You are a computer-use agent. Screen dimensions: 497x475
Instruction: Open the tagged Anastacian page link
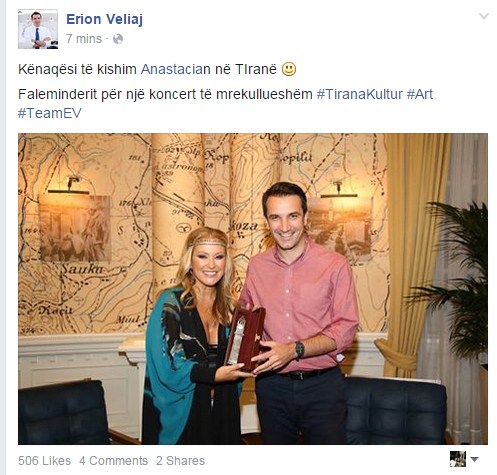pyautogui.click(x=176, y=69)
